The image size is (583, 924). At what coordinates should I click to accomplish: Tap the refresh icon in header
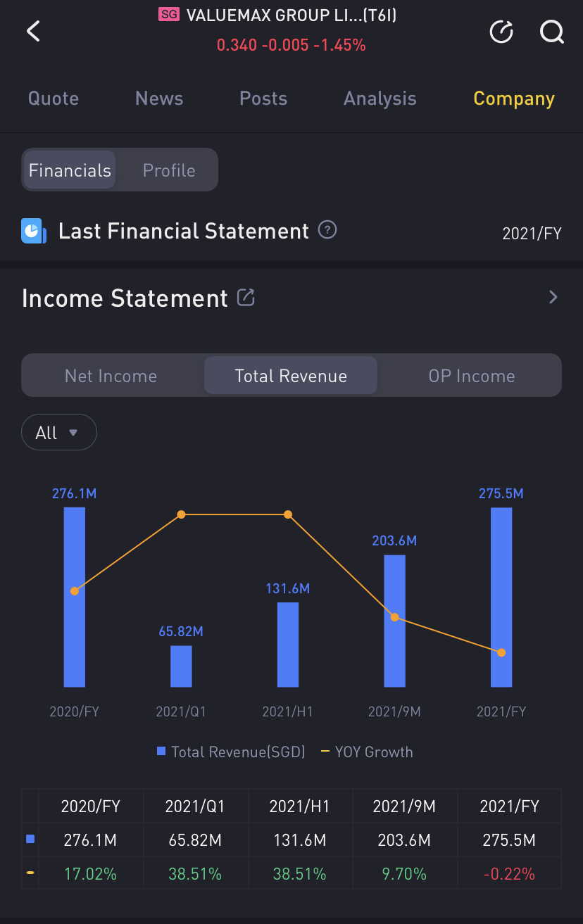pyautogui.click(x=501, y=32)
